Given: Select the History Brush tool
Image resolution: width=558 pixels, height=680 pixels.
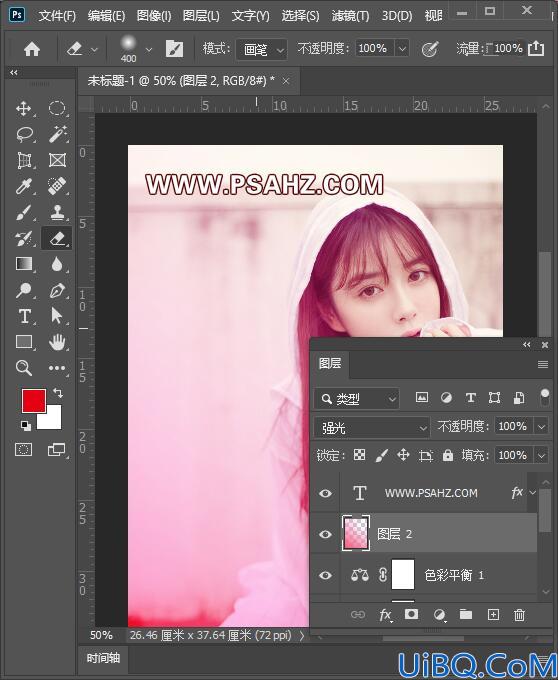Looking at the screenshot, I should pos(23,238).
